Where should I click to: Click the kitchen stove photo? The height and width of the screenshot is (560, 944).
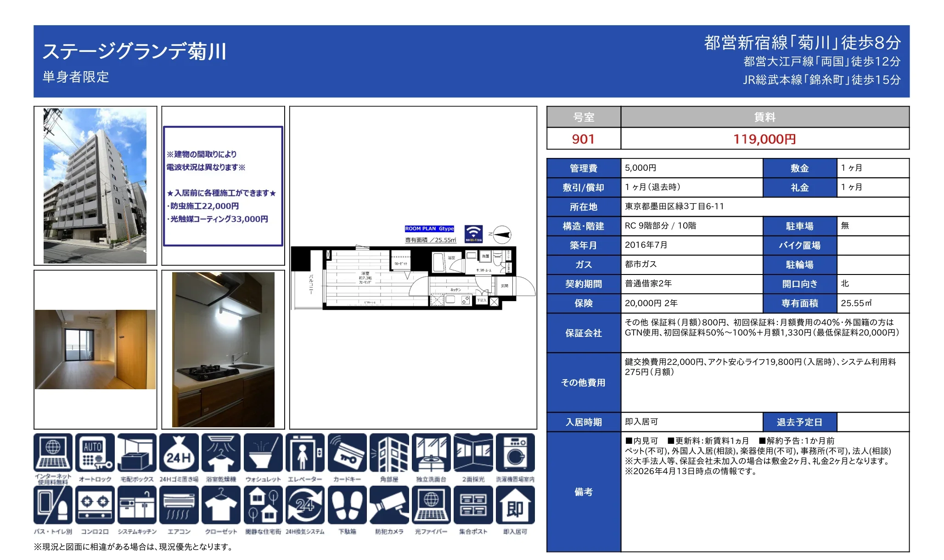coord(223,350)
